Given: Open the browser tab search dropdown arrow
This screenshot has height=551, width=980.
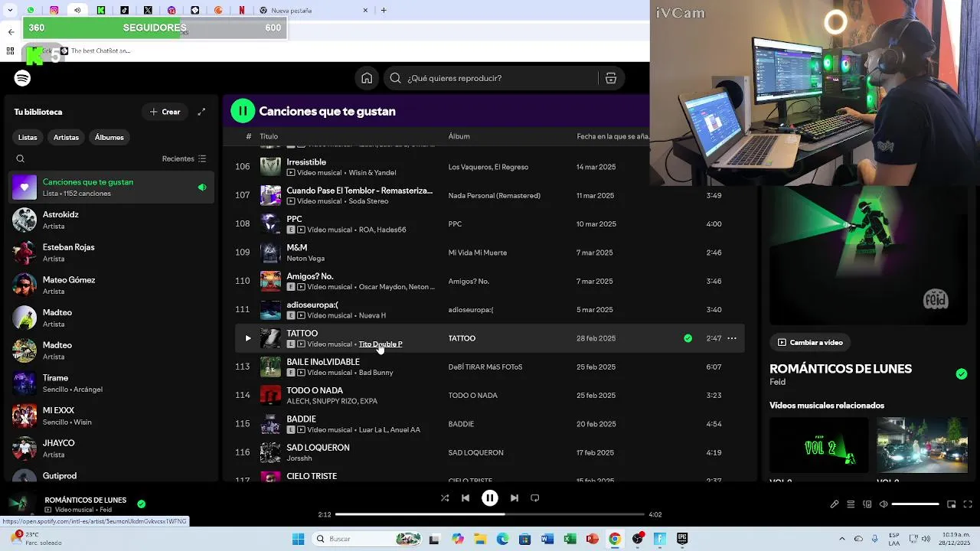Looking at the screenshot, I should tap(10, 11).
